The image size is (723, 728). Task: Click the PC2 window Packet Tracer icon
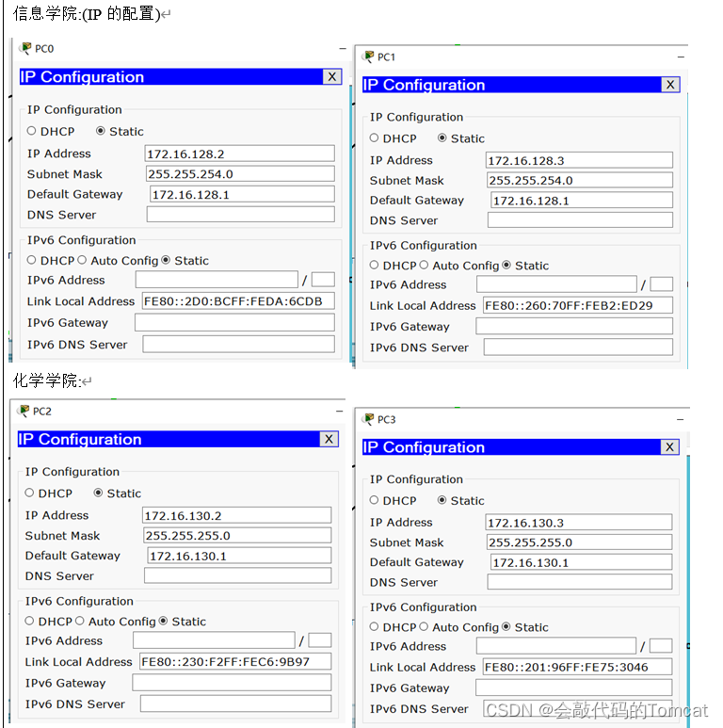[x=24, y=411]
